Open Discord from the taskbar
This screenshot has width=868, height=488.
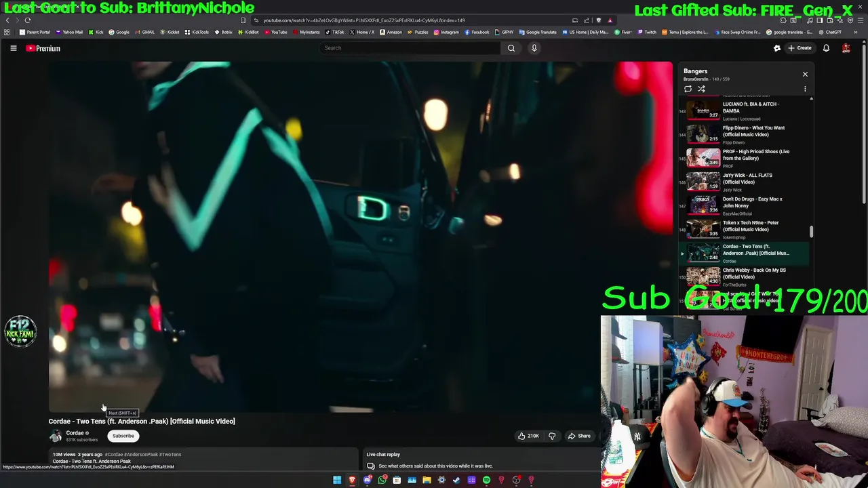(x=367, y=480)
